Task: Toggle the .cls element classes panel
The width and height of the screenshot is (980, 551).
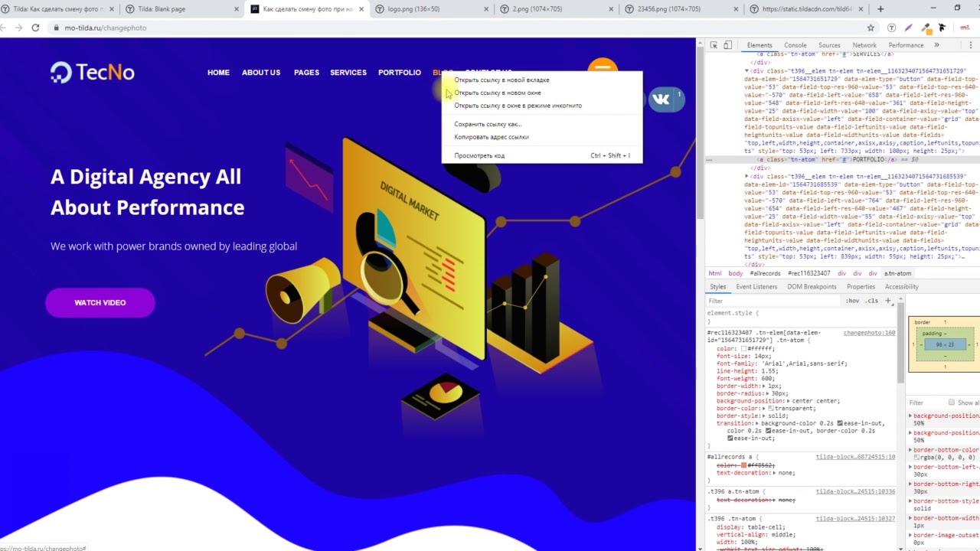Action: pyautogui.click(x=871, y=301)
